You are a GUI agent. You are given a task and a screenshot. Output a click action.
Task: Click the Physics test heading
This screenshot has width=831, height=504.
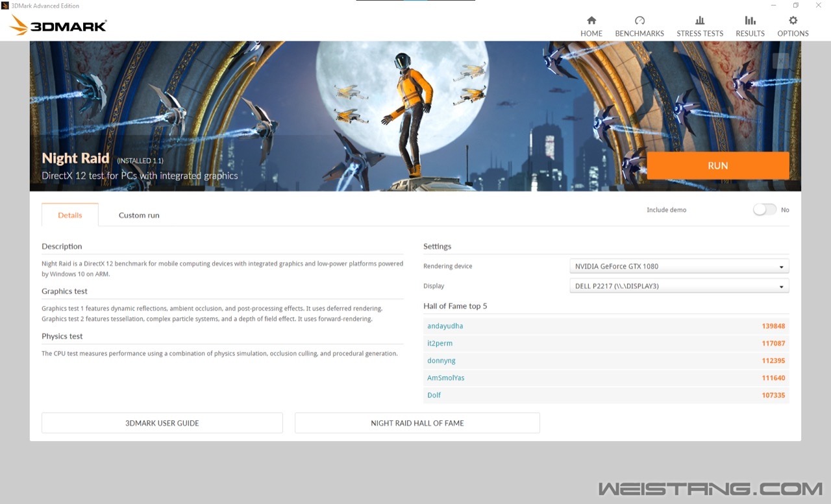(x=62, y=336)
